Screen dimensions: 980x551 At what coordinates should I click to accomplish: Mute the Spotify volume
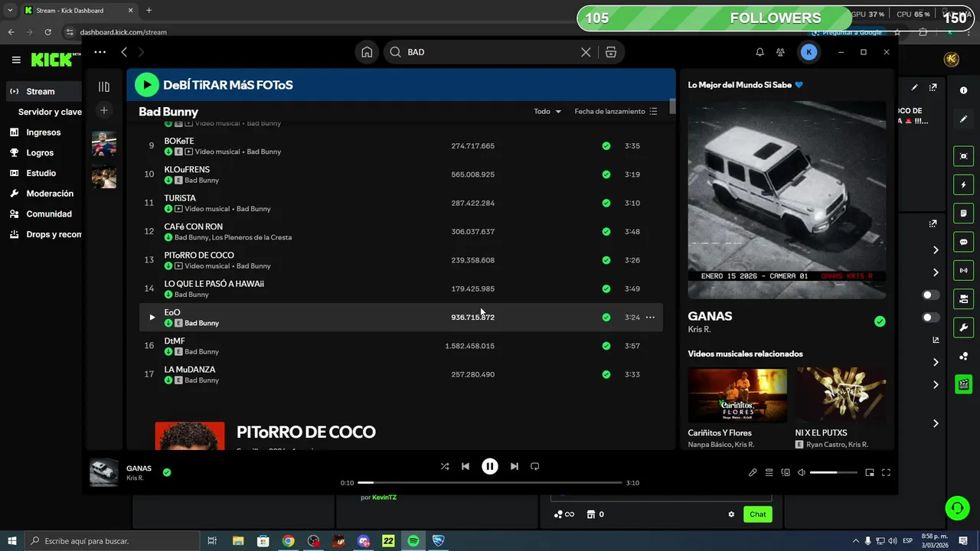(801, 472)
